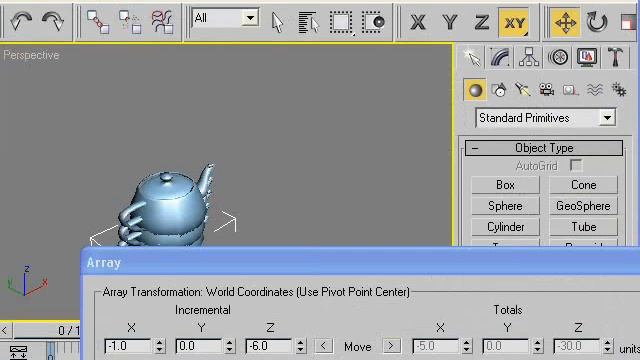Activate the Select and Move tool
This screenshot has height=360, width=640.
point(566,22)
